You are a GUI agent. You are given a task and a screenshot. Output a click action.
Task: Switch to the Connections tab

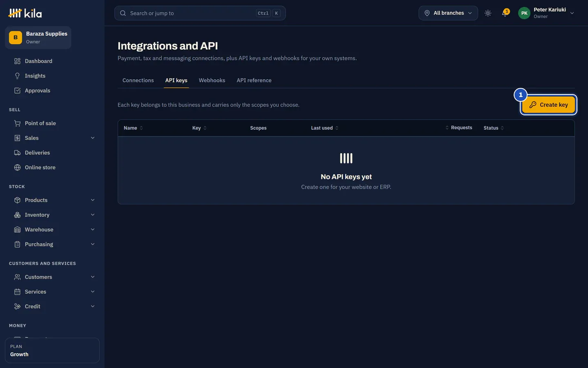(x=138, y=80)
